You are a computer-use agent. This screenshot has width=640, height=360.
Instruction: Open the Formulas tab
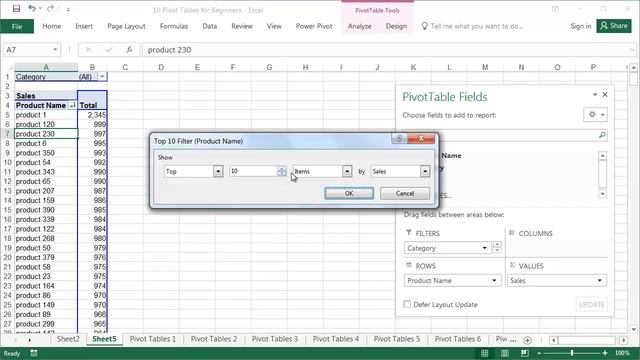(x=174, y=26)
